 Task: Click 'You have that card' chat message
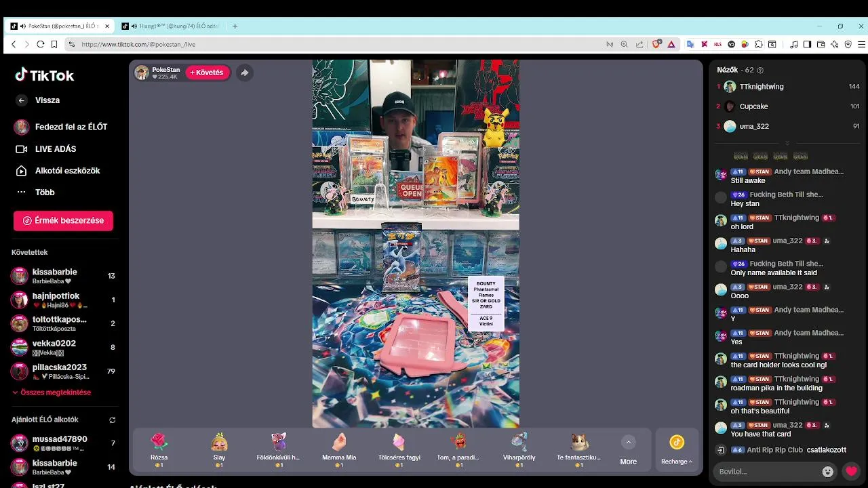pos(760,434)
